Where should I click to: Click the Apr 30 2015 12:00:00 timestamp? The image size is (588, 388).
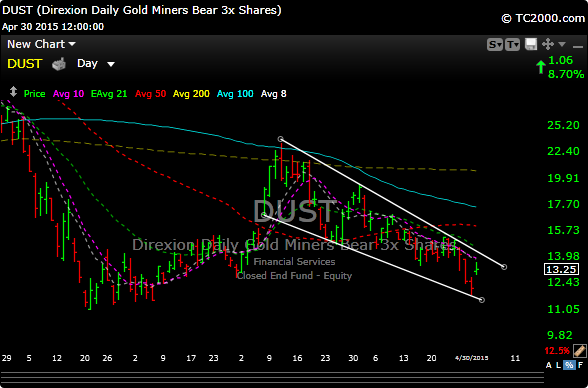tap(53, 27)
